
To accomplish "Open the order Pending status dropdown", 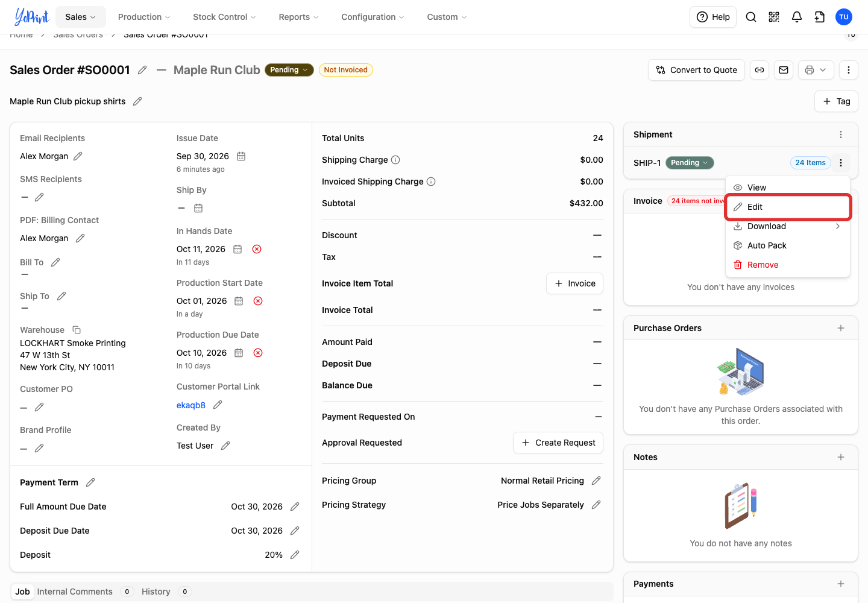I will [x=289, y=70].
